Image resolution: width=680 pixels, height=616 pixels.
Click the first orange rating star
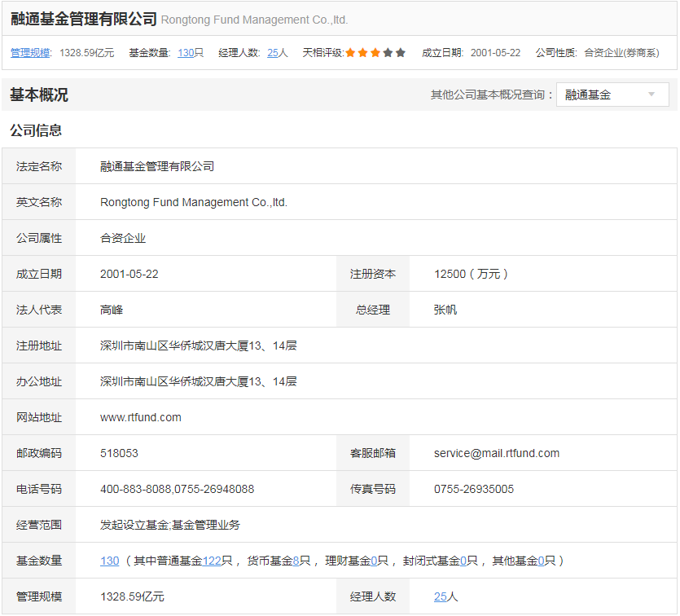[350, 53]
